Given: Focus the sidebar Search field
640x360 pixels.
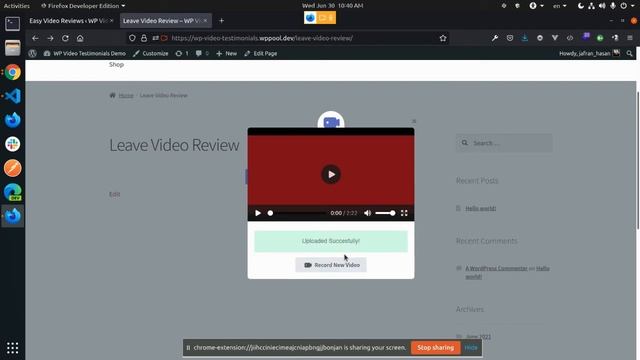Looking at the screenshot, I should pos(504,143).
